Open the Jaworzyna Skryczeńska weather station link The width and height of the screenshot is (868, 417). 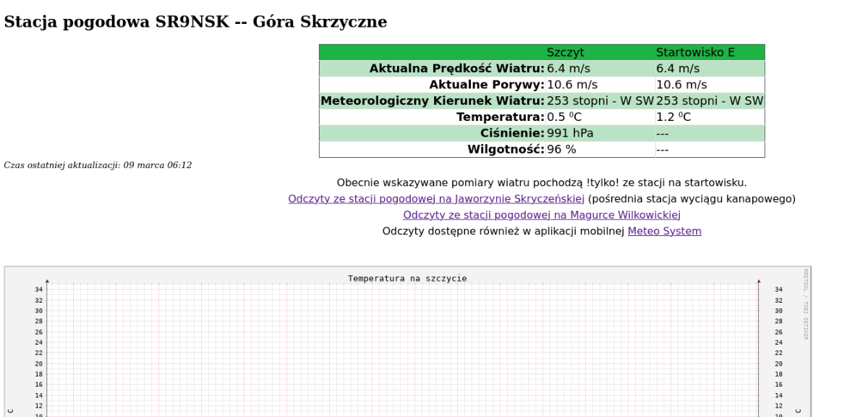pos(435,199)
